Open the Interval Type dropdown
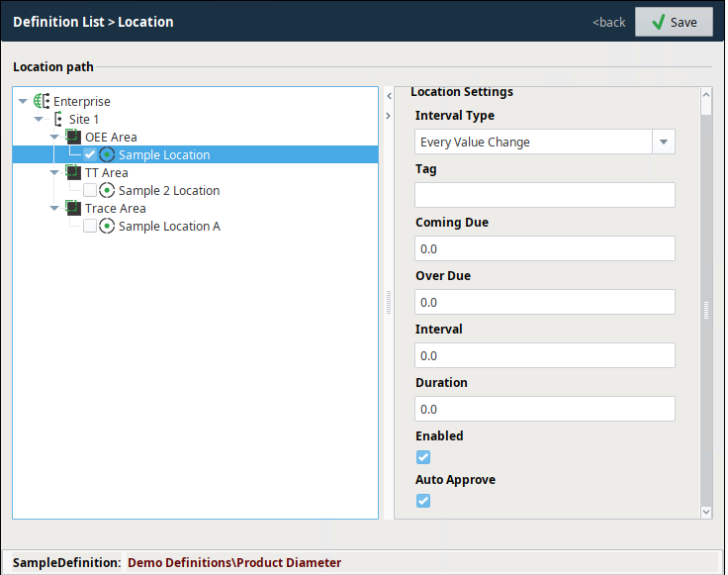Viewport: 728px width, 575px height. click(664, 142)
